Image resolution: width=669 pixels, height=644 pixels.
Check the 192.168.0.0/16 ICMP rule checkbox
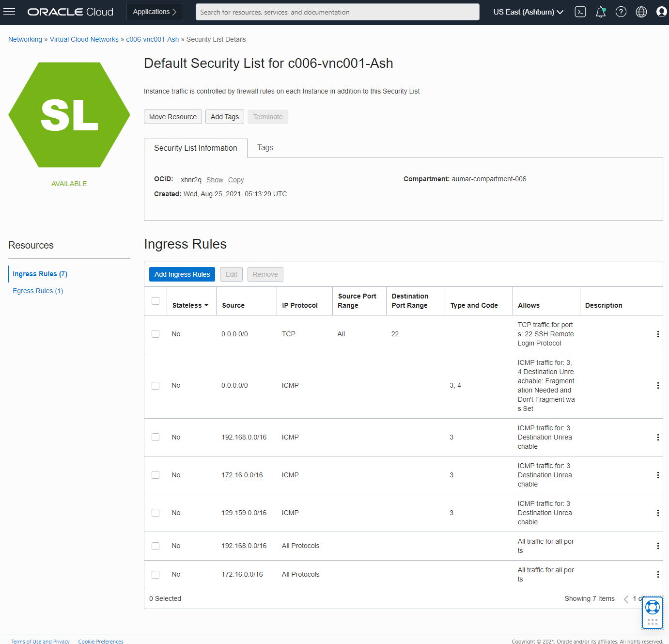(156, 437)
